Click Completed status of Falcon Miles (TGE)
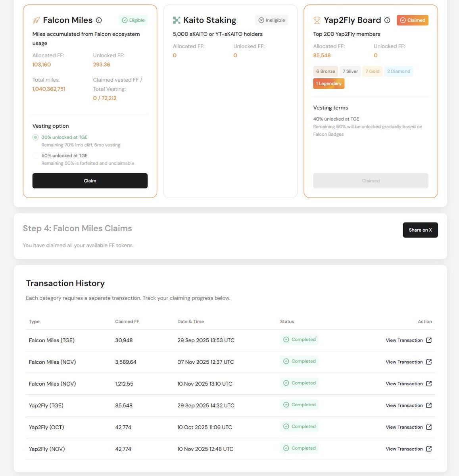 [x=299, y=340]
